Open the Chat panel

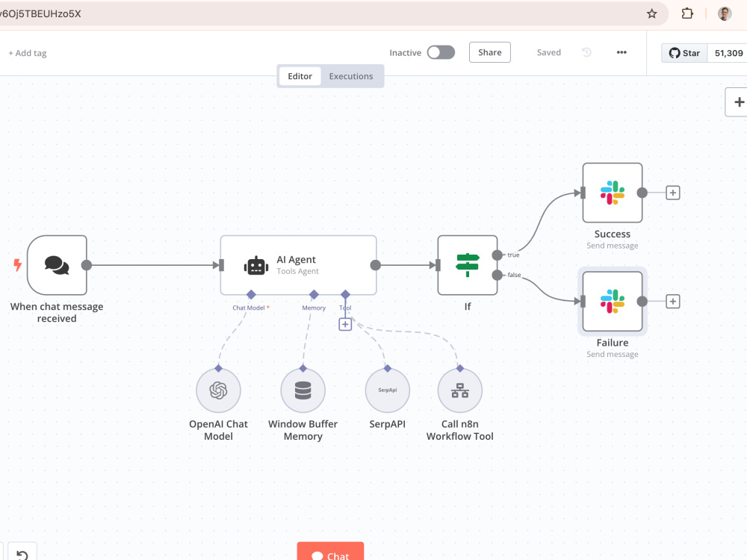(330, 553)
